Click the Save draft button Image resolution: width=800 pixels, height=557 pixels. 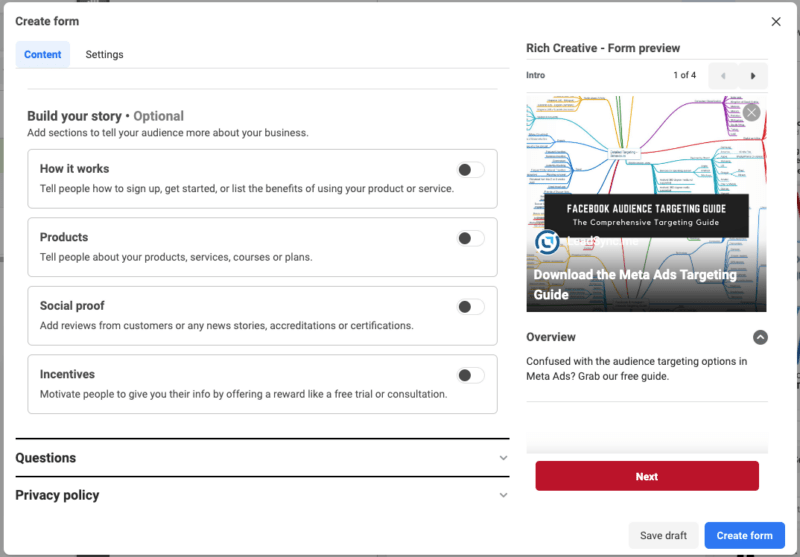click(x=663, y=535)
